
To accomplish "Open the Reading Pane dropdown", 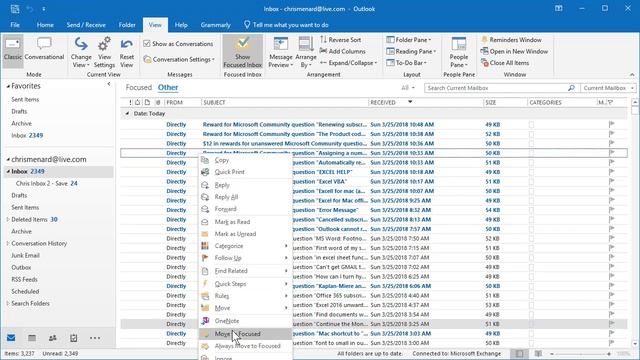I will click(411, 51).
